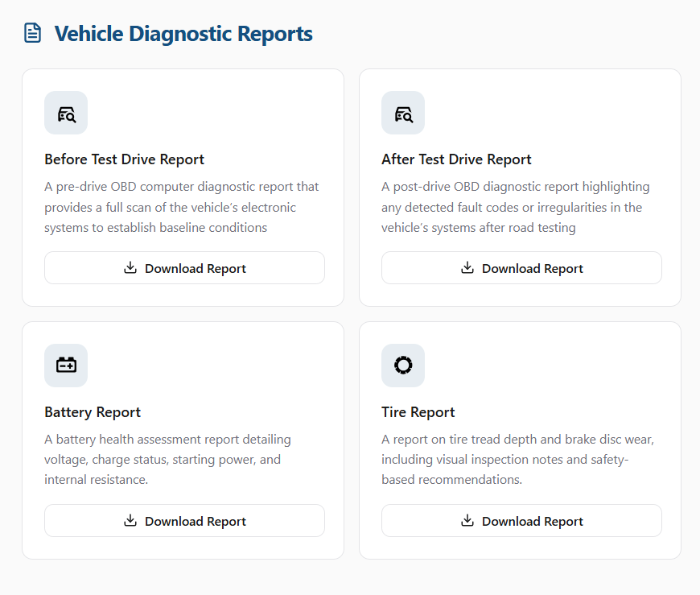Image resolution: width=700 pixels, height=595 pixels.
Task: Click the tire icon on Tire Report card
Action: 403,366
